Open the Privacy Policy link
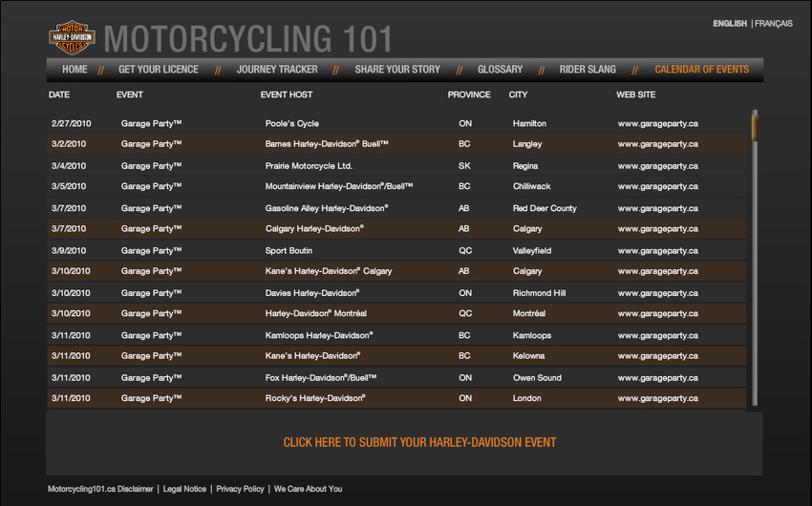The width and height of the screenshot is (812, 506). click(x=240, y=489)
